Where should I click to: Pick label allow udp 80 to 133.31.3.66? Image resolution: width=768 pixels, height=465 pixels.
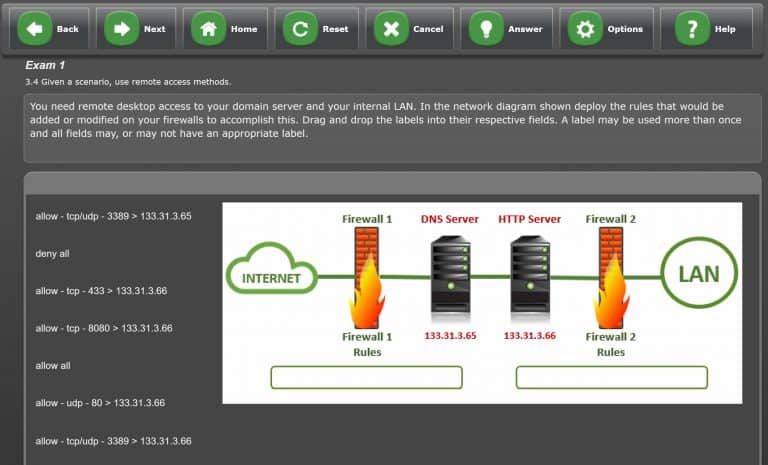(x=100, y=403)
